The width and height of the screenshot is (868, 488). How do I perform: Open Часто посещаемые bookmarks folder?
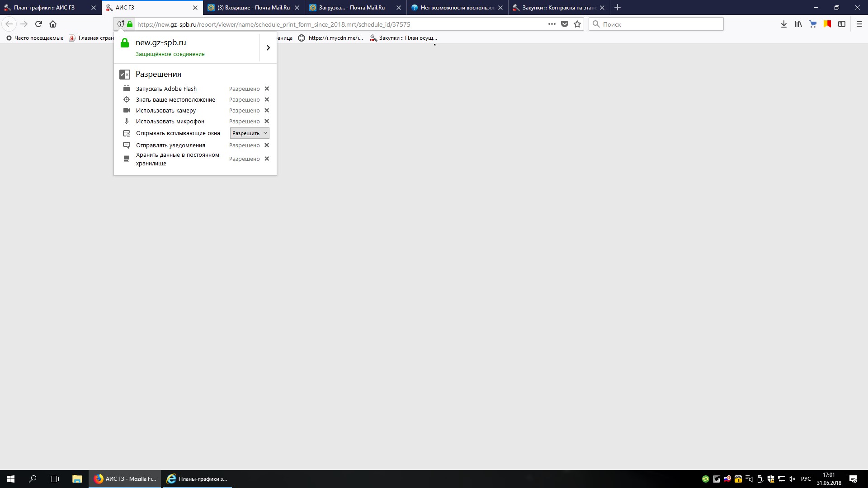click(x=34, y=38)
